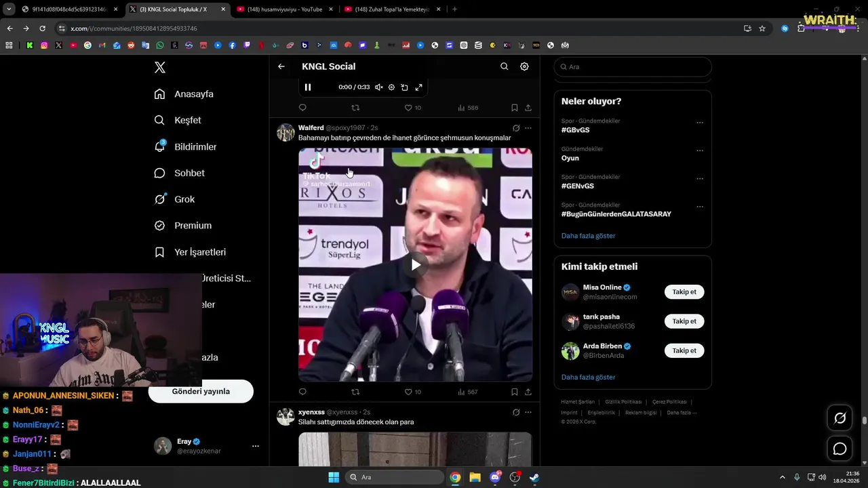Open Walferd's profile avatar
Image resolution: width=868 pixels, height=488 pixels.
pyautogui.click(x=285, y=132)
